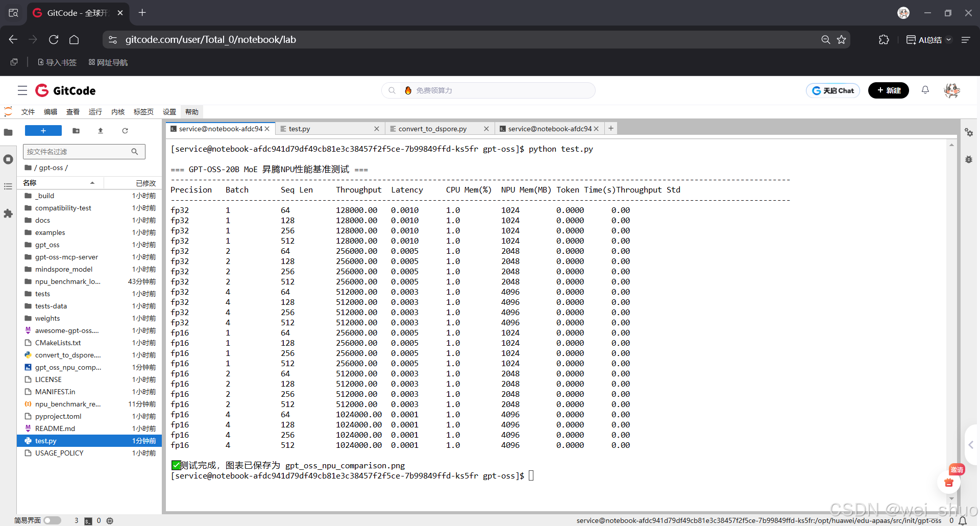Focus the GitCode search box
Viewport: 980px width, 526px height.
point(488,90)
